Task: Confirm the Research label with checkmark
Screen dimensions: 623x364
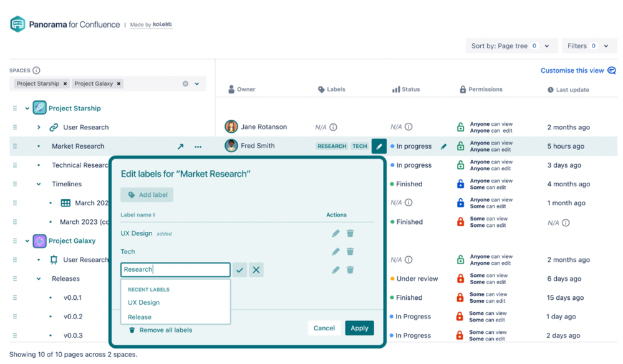Action: [239, 270]
